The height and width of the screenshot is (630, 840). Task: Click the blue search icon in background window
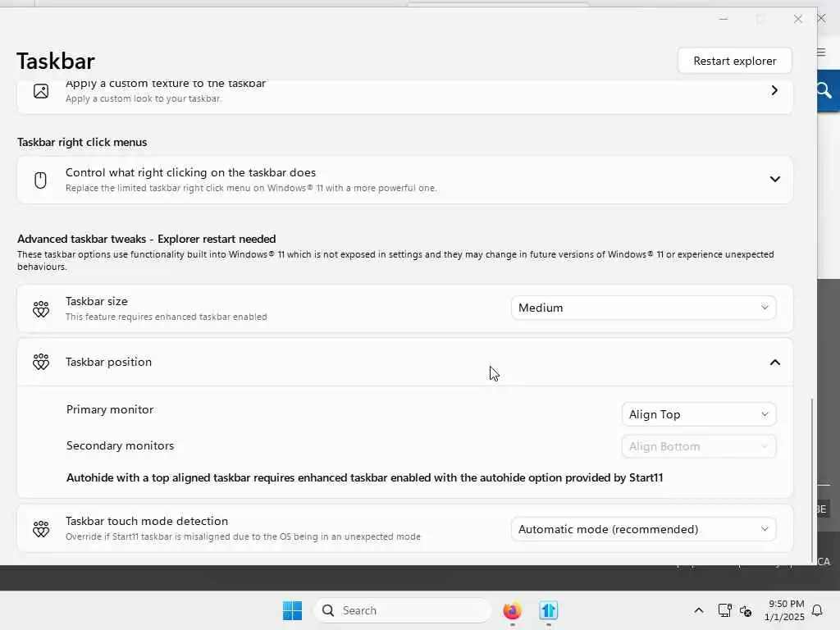pos(825,90)
